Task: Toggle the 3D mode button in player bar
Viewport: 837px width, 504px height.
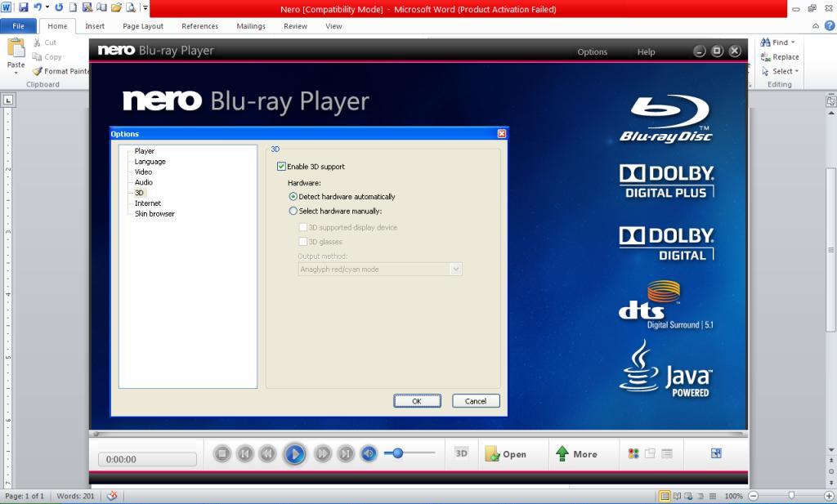Action: 461,453
